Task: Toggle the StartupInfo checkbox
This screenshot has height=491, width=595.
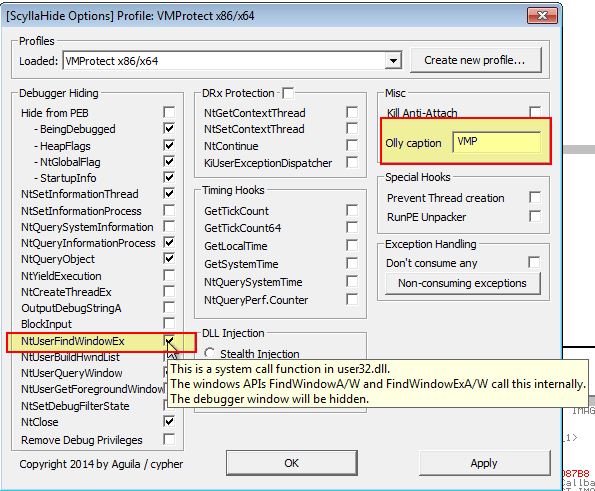Action: 169,177
